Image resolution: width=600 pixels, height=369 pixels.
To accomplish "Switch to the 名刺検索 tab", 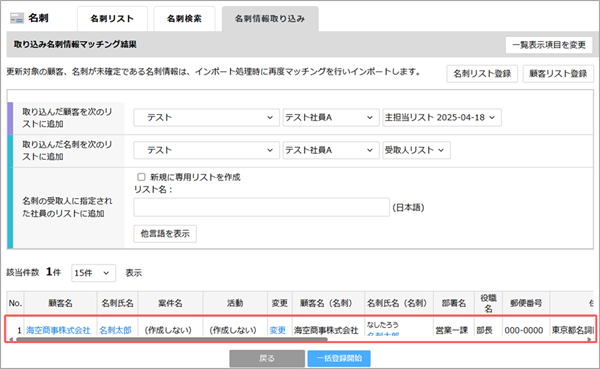I will [184, 19].
